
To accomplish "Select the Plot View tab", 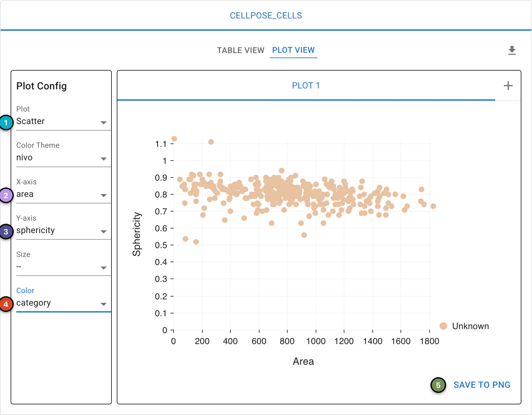I will click(293, 50).
